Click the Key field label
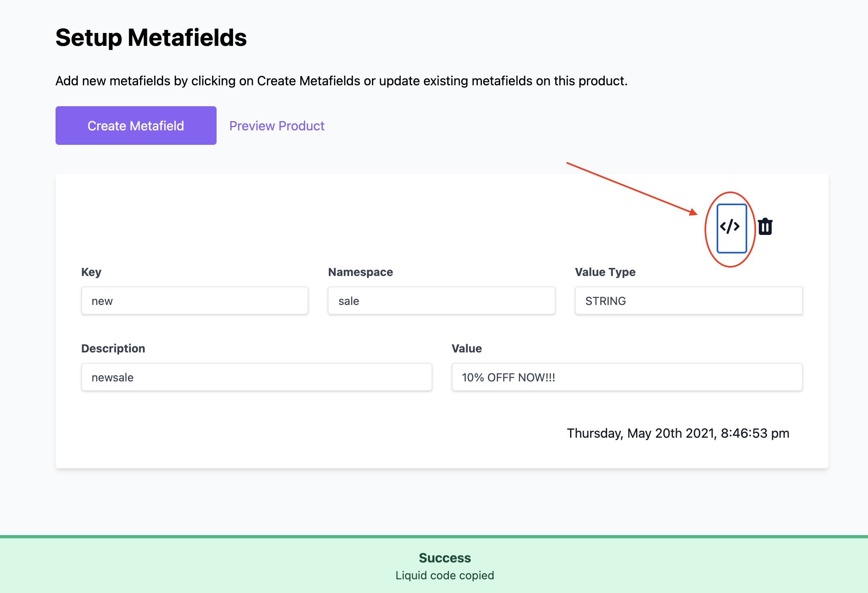The height and width of the screenshot is (593, 868). pyautogui.click(x=91, y=272)
